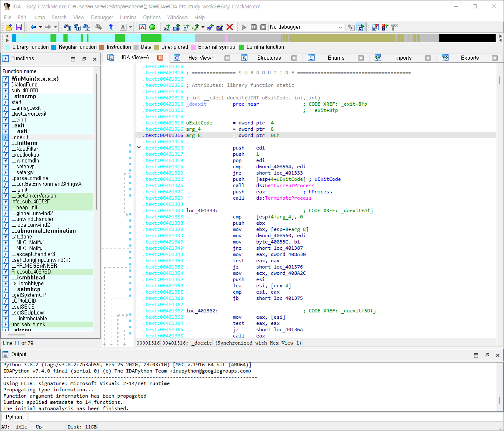504x431 pixels.
Task: Open the File menu
Action: [x=8, y=17]
